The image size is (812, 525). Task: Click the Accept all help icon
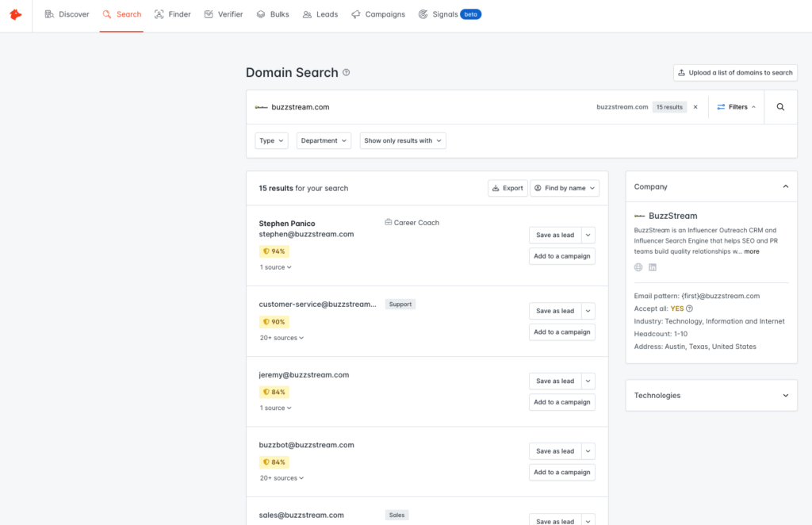(690, 308)
